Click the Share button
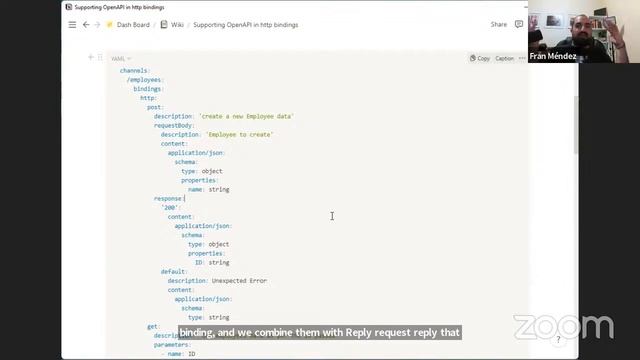This screenshot has height=360, width=640. point(498,24)
